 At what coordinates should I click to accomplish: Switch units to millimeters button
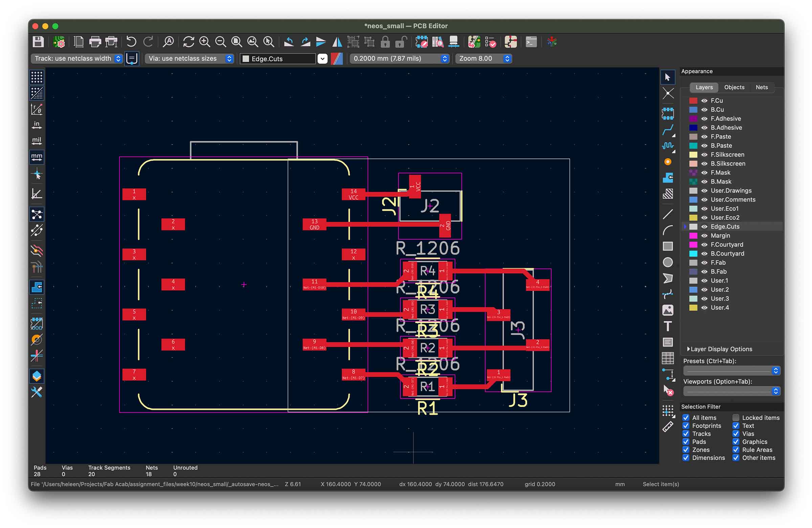click(x=37, y=157)
